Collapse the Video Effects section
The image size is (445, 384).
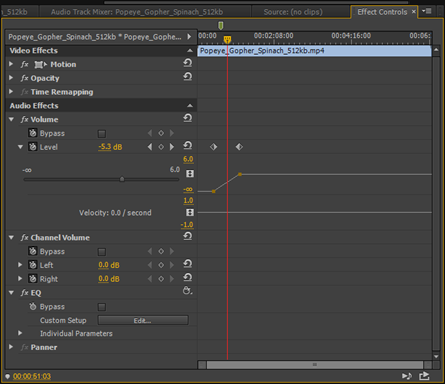[190, 51]
